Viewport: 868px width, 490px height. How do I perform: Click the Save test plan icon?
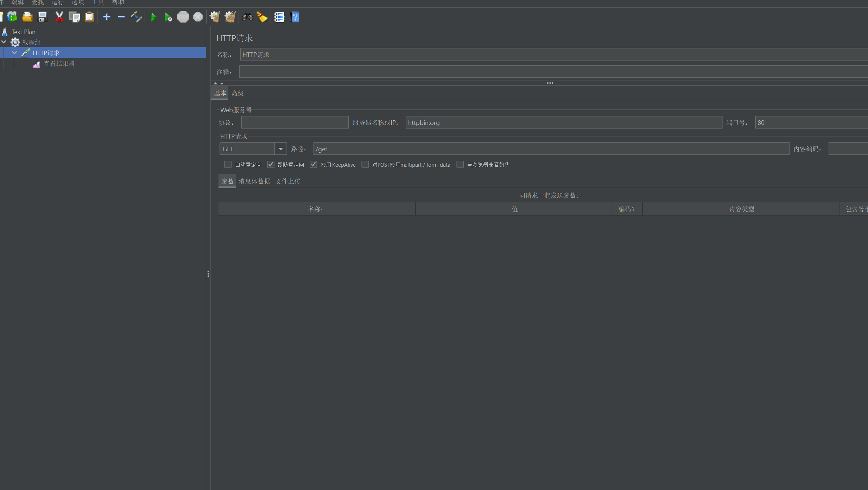click(x=42, y=17)
